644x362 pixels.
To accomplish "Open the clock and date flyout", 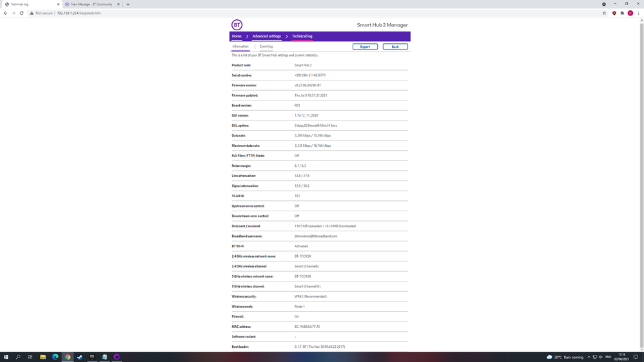I will click(622, 357).
